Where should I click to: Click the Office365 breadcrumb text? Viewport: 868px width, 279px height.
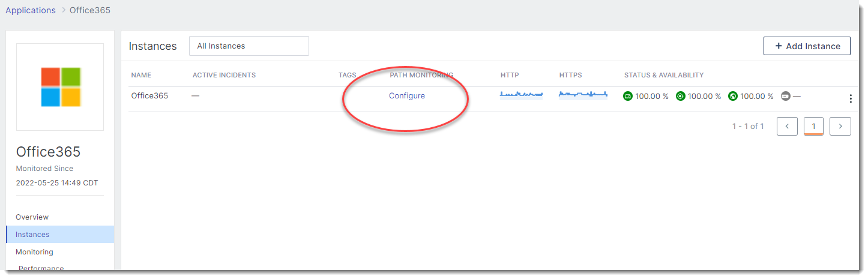point(90,10)
